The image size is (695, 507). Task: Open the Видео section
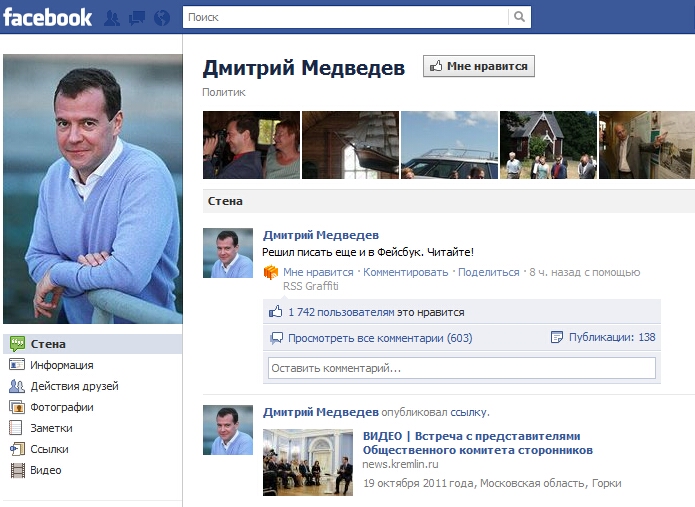(x=46, y=470)
